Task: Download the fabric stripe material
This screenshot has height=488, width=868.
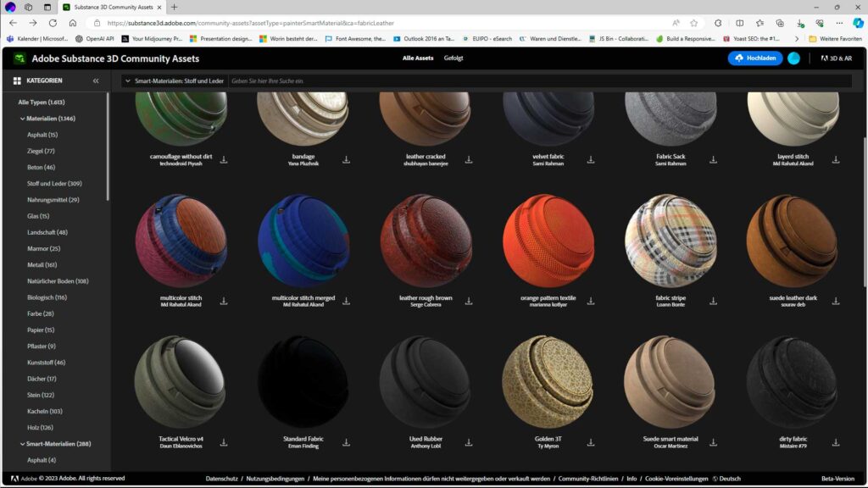Action: tap(713, 301)
